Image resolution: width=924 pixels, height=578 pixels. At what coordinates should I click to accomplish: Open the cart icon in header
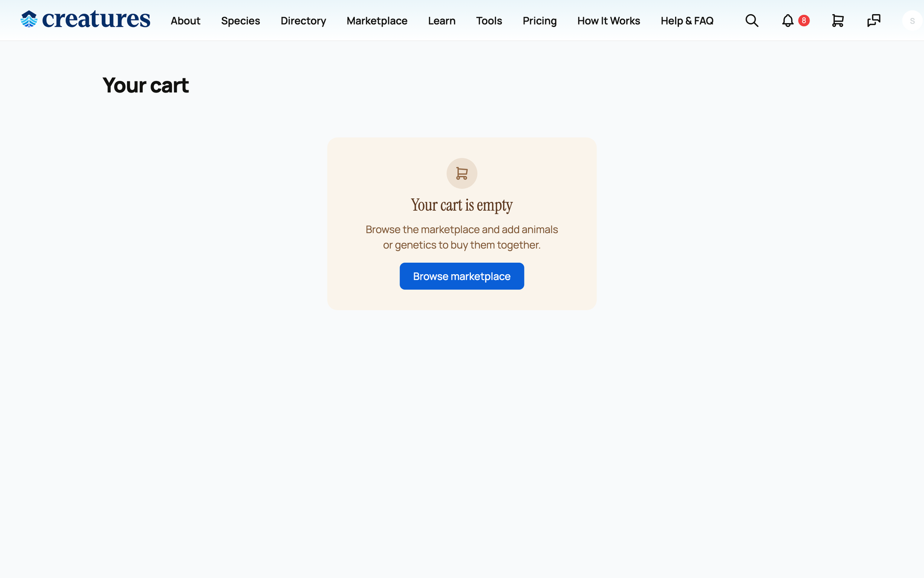pyautogui.click(x=838, y=20)
